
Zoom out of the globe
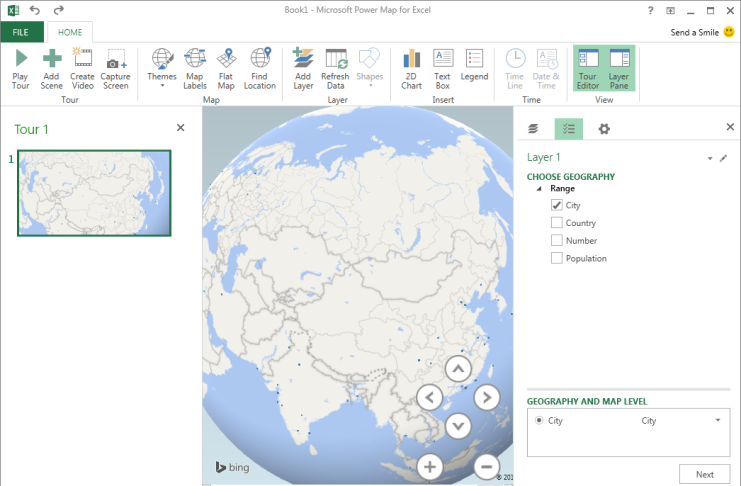point(487,467)
